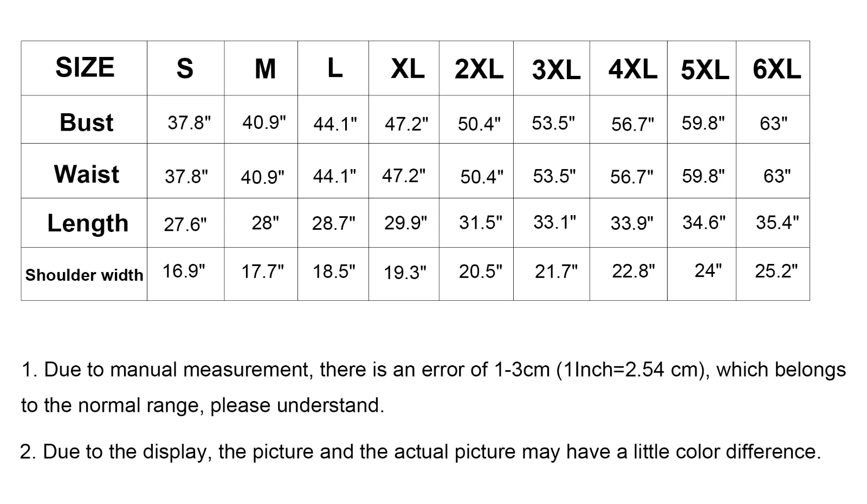Select the Bust value for size 4XL
The image size is (867, 504).
632,124
